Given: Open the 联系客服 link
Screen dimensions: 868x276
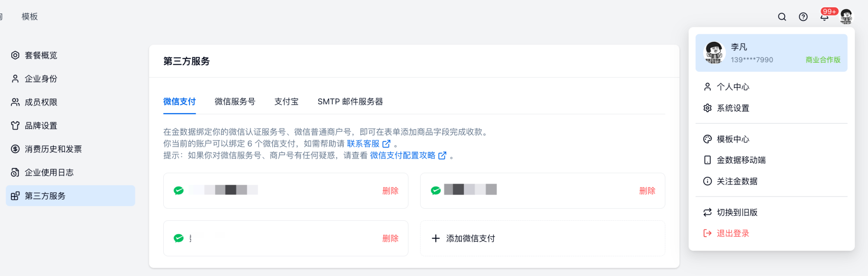Looking at the screenshot, I should (x=368, y=143).
